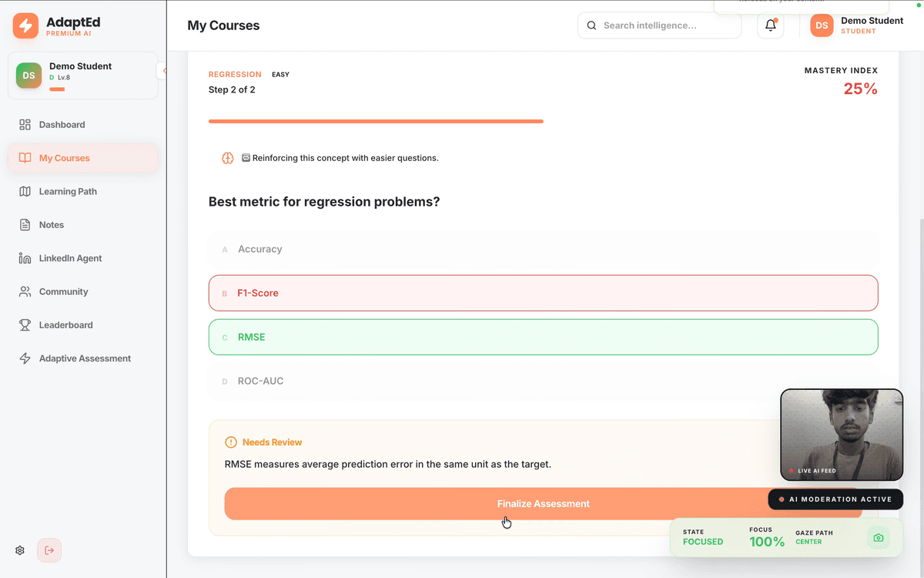
Task: Click the AdaptEd lightning bolt logo
Action: point(25,25)
